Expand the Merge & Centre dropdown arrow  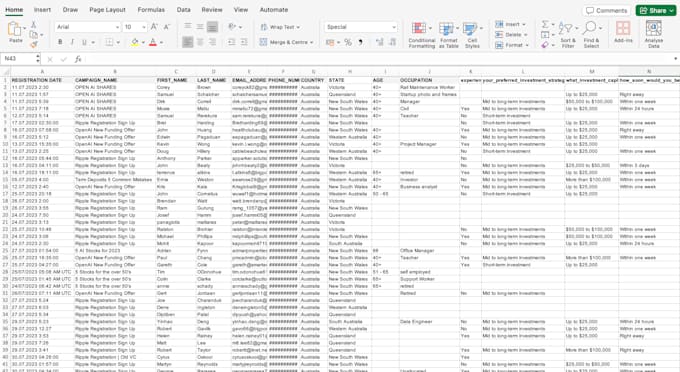pos(311,42)
